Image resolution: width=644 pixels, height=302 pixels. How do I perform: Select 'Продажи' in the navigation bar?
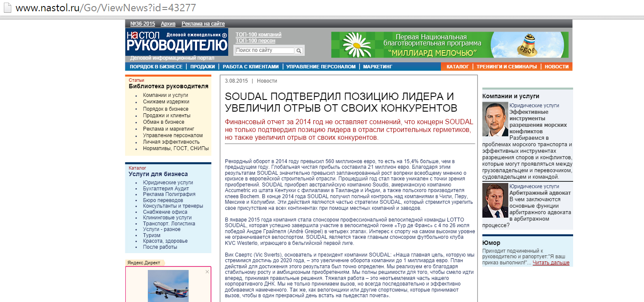coord(202,67)
